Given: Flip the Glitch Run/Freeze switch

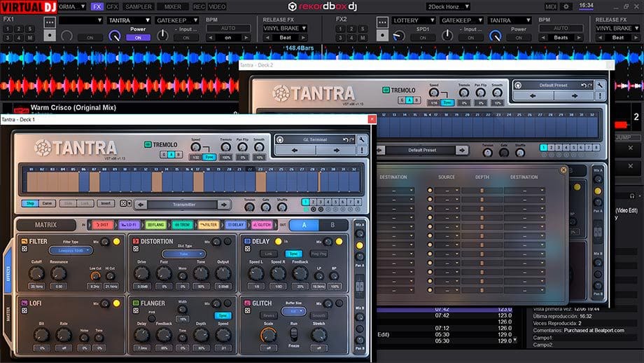Looking at the screenshot, I should [x=294, y=335].
